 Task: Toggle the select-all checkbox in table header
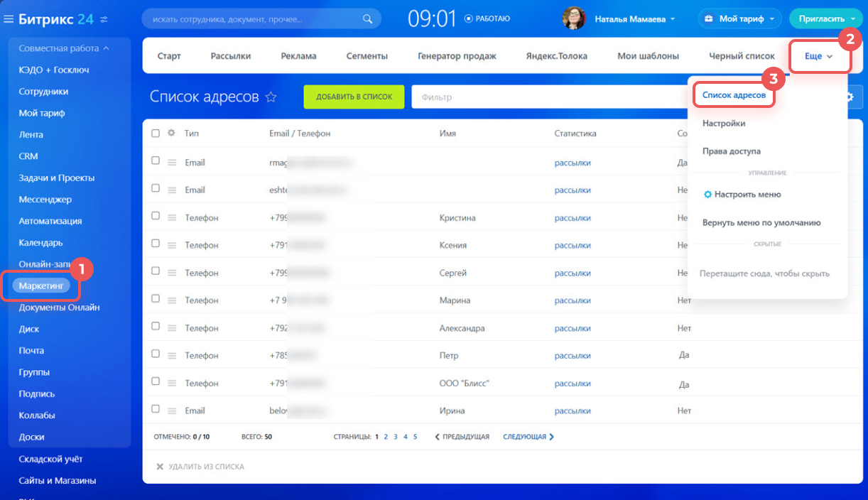(x=156, y=134)
